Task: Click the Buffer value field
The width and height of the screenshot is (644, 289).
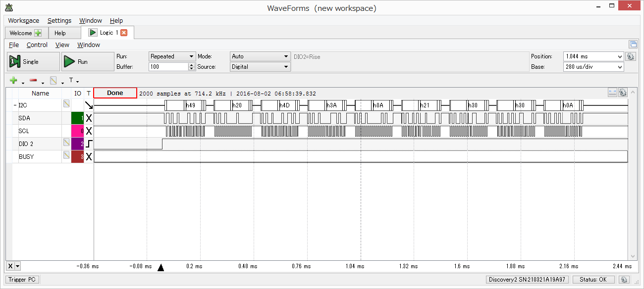Action: [168, 67]
